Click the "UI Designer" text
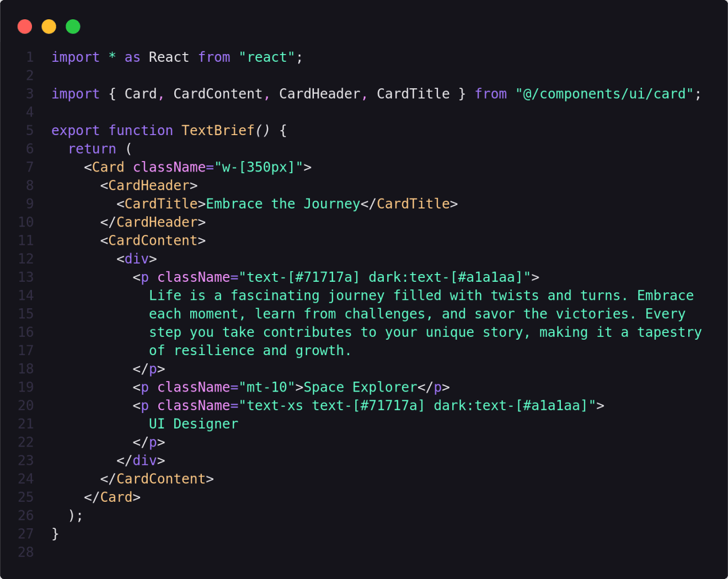Image resolution: width=728 pixels, height=579 pixels. (194, 424)
